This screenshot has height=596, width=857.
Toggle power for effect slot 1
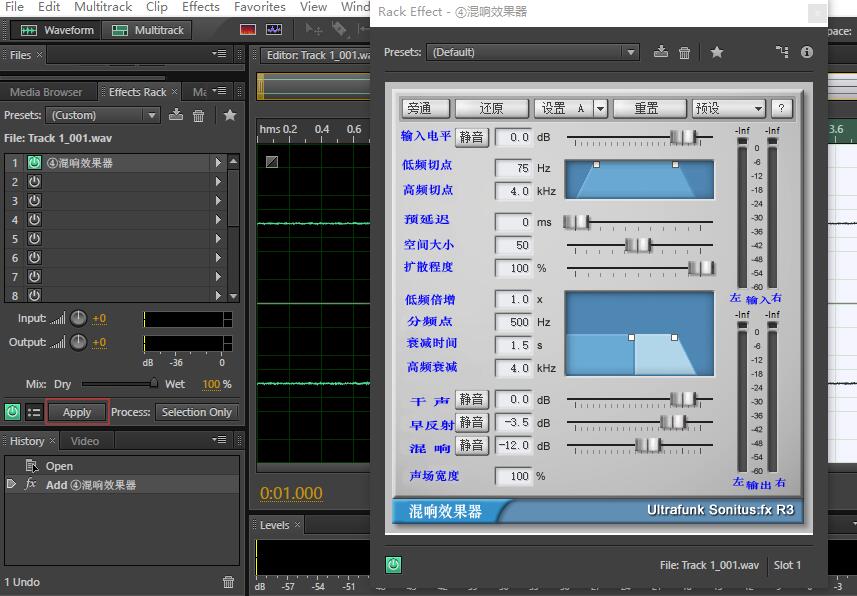[x=34, y=162]
